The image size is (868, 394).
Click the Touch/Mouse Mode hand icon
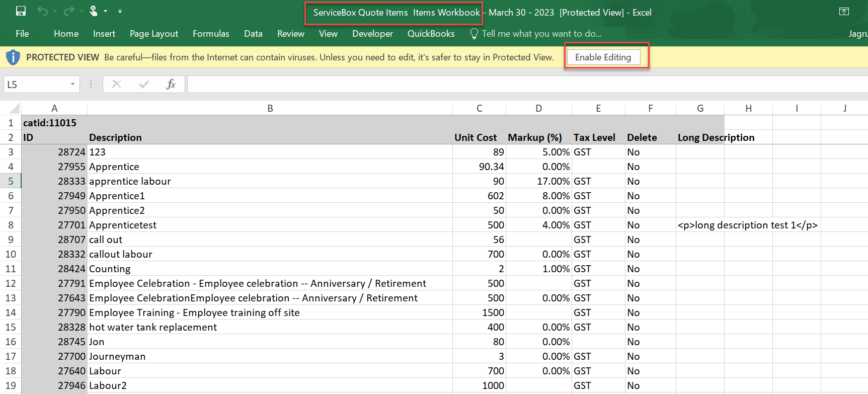[94, 11]
